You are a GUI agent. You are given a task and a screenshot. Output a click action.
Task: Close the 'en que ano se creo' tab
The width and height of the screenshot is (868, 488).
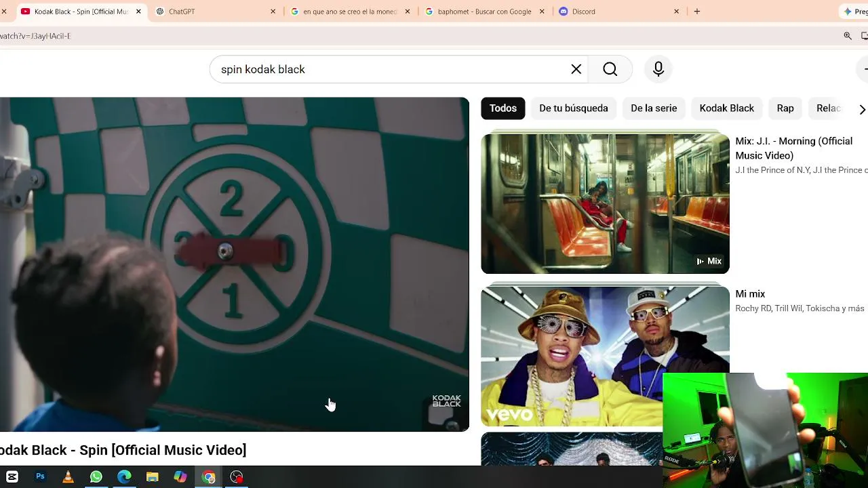coord(408,12)
